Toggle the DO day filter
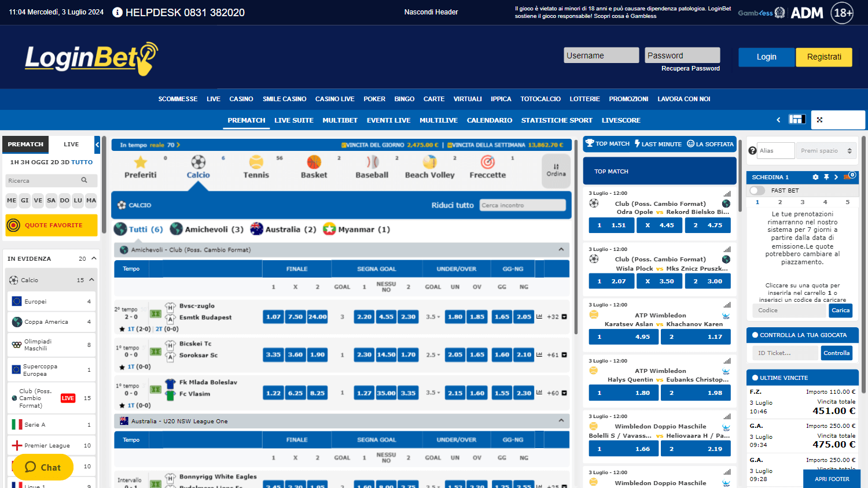Viewport: 868px width, 488px height. pyautogui.click(x=65, y=200)
